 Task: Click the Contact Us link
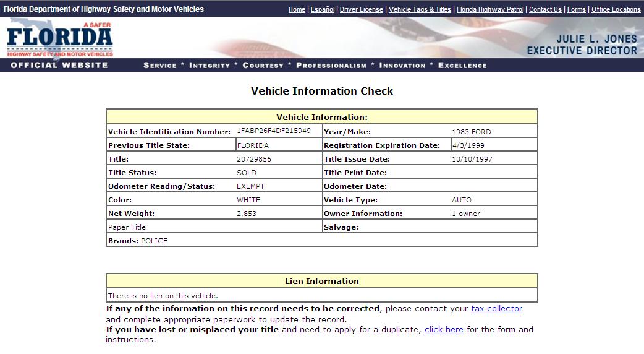click(545, 9)
